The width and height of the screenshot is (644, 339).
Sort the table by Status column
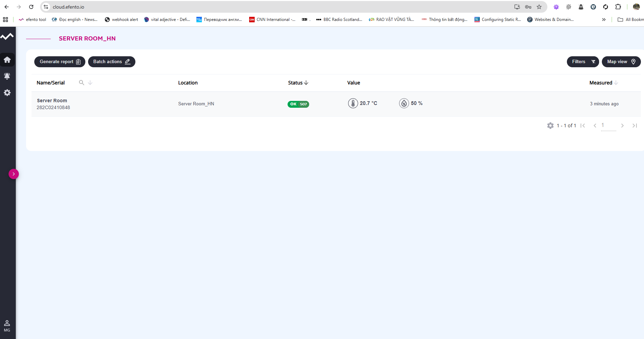(x=298, y=83)
